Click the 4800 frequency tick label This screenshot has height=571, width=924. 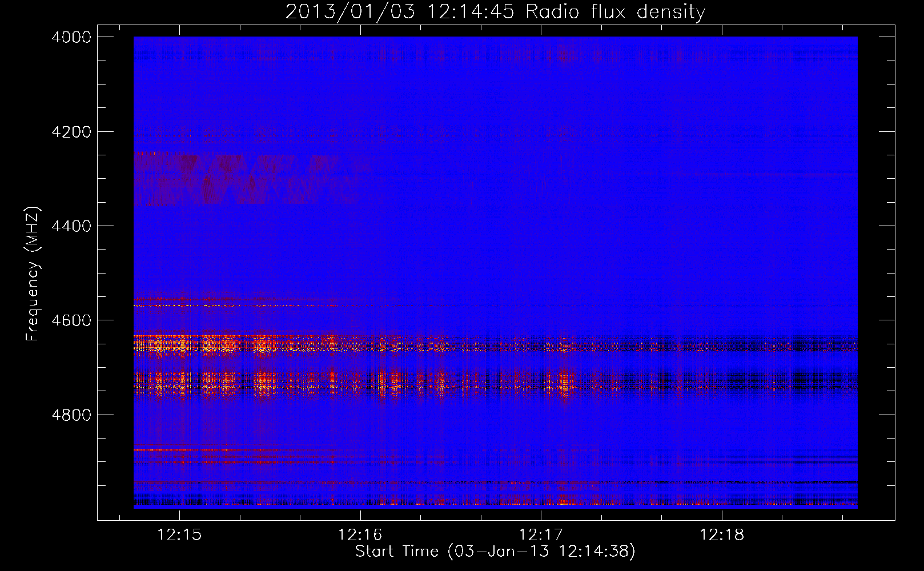click(x=71, y=415)
